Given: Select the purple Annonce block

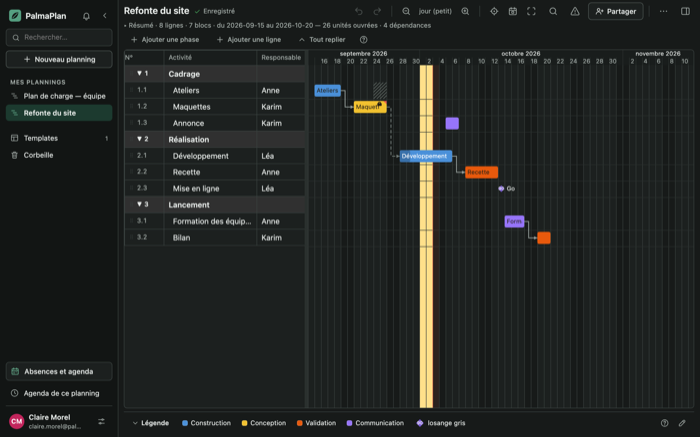Looking at the screenshot, I should 452,123.
